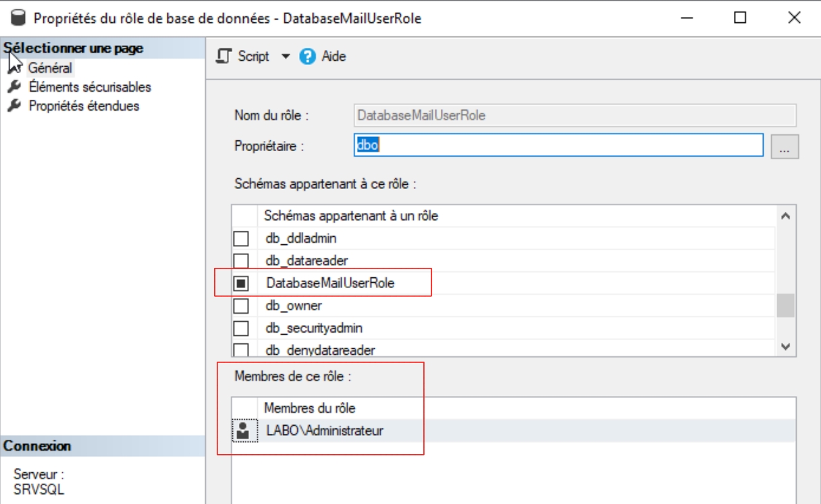The height and width of the screenshot is (504, 821).
Task: Check the db_securityadmin schema checkbox
Action: tap(241, 329)
